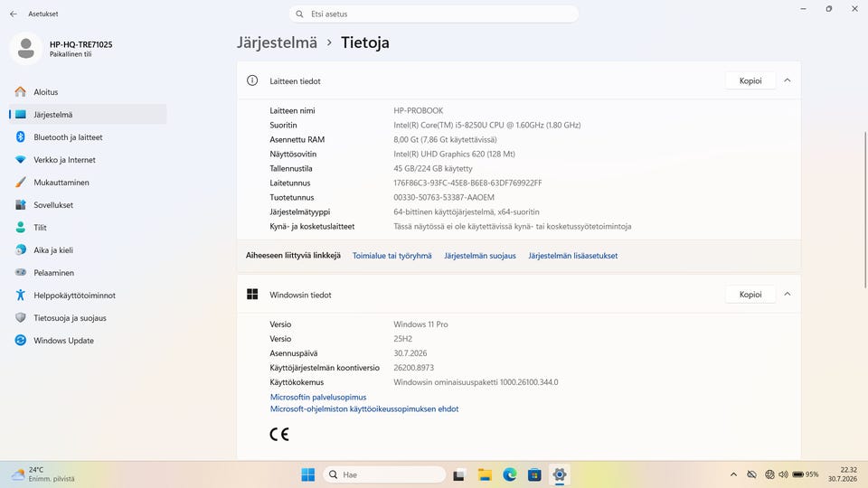Viewport: 868px width, 488px height.
Task: Open Bluetooth ja laitteet settings
Action: click(x=88, y=137)
